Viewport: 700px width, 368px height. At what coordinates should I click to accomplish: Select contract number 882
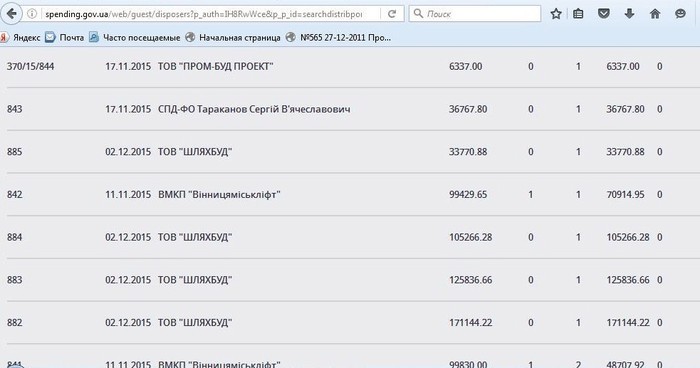pos(14,322)
